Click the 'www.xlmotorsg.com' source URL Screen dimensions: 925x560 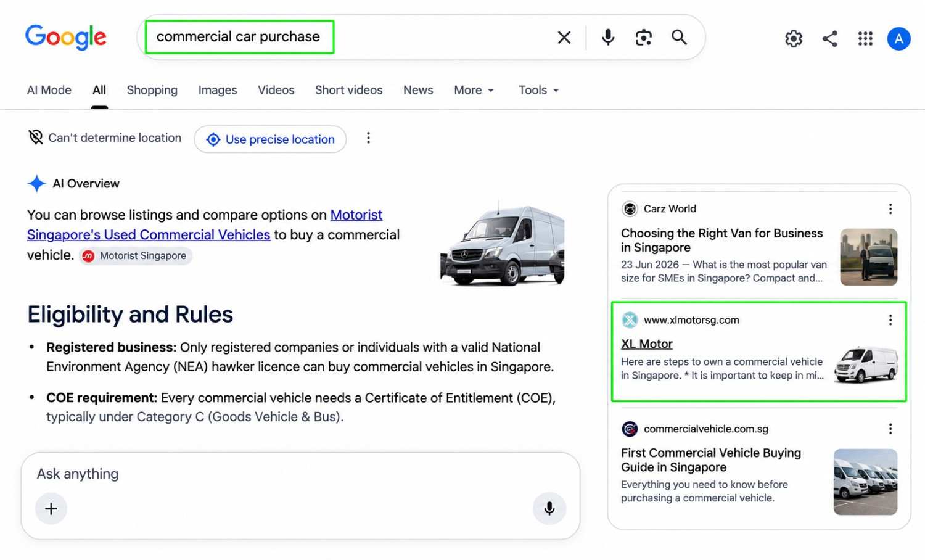691,320
